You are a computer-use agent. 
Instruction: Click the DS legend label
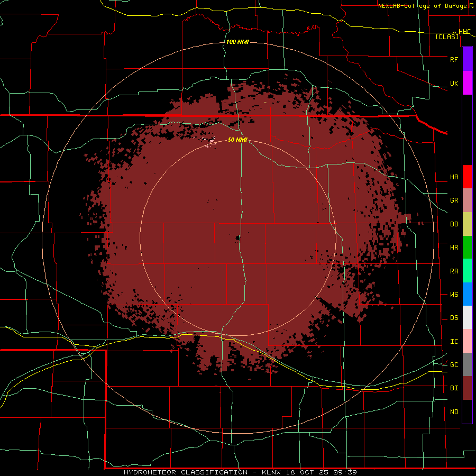click(454, 318)
